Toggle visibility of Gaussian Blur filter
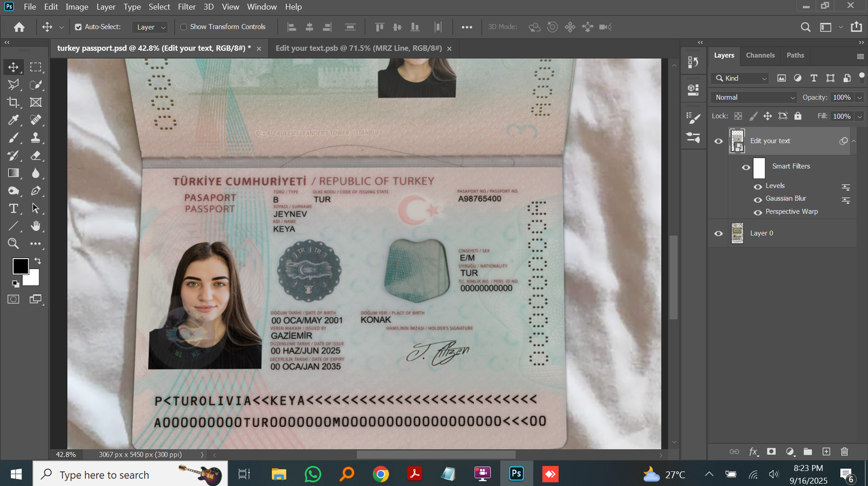Screen dimensions: 868x486 758,199
